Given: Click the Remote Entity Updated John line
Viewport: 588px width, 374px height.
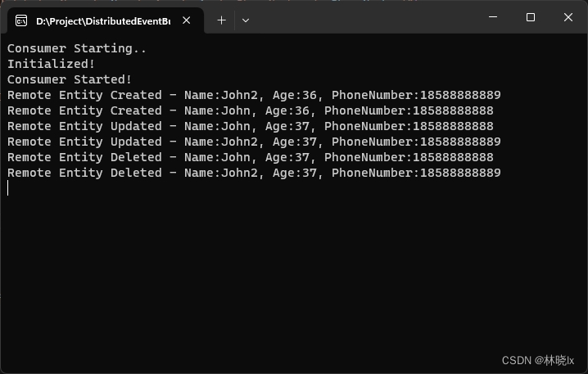Looking at the screenshot, I should point(250,126).
